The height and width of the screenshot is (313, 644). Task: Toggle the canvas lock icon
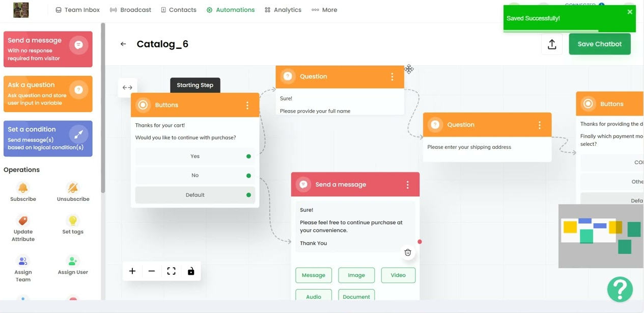click(x=191, y=271)
